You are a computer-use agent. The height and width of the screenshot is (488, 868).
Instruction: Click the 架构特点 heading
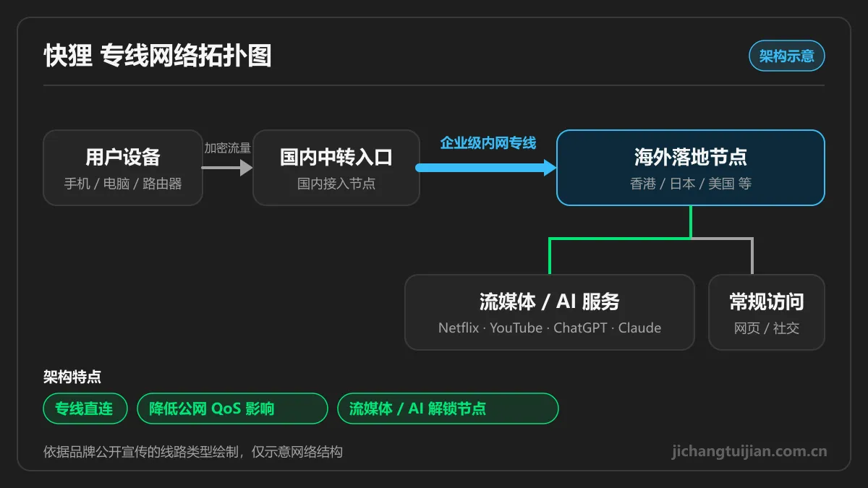point(72,377)
